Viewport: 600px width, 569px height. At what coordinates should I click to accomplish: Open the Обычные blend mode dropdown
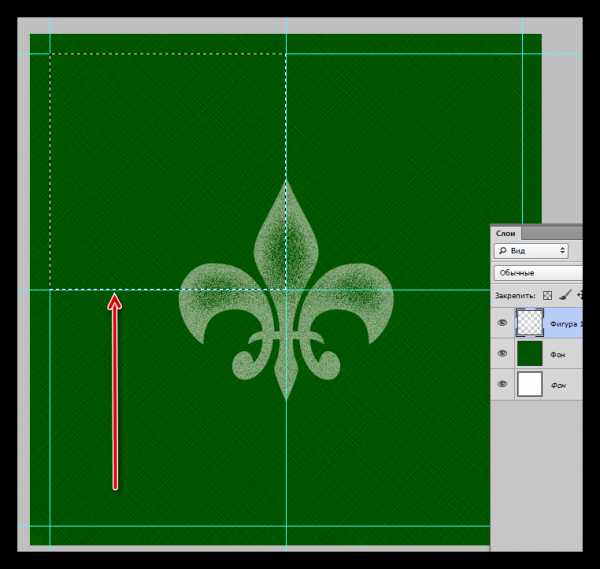pyautogui.click(x=538, y=272)
